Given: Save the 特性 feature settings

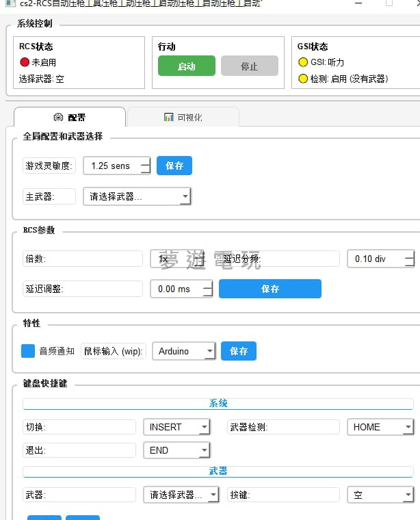Looking at the screenshot, I should point(238,351).
